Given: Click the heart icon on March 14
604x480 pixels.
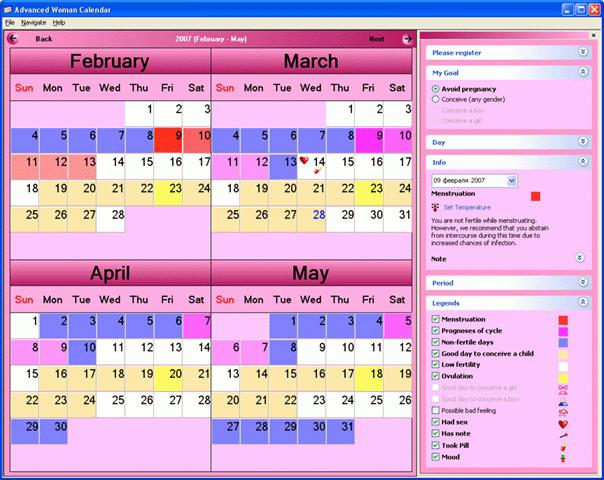Looking at the screenshot, I should tap(304, 160).
